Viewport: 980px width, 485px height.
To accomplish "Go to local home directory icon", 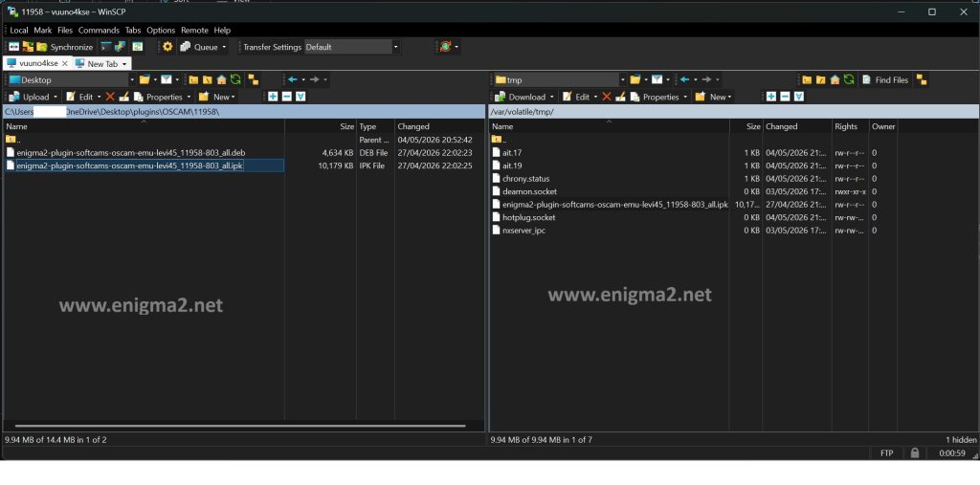I will pos(221,80).
